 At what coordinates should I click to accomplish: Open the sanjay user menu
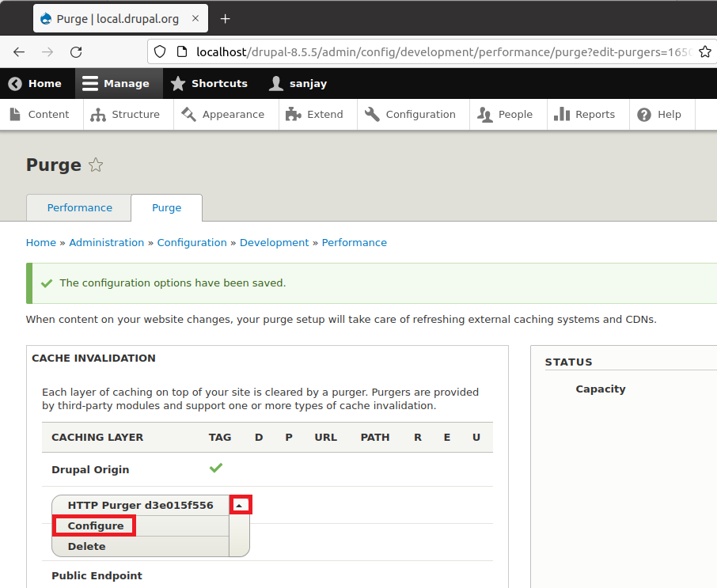click(x=298, y=83)
